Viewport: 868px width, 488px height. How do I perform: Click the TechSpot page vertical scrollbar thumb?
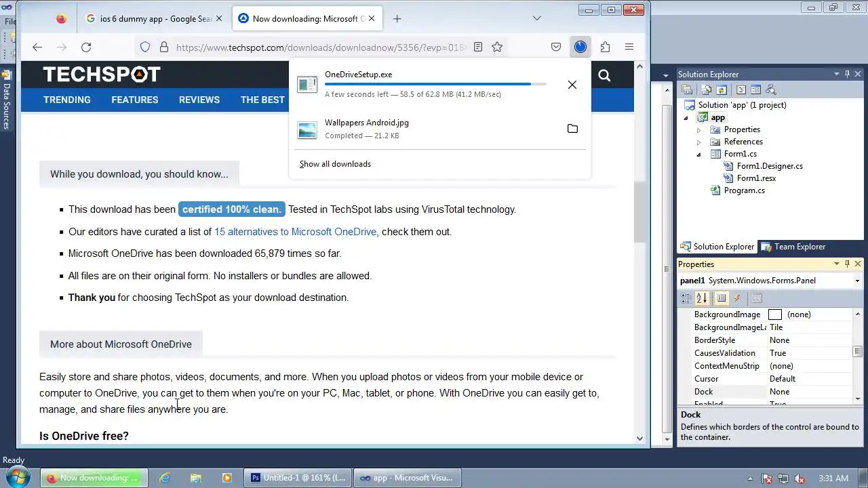[639, 211]
